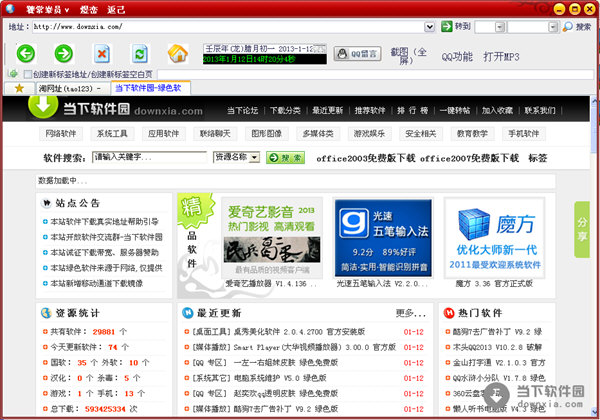Click the third title bar menu item
The image size is (600, 420).
click(x=116, y=10)
